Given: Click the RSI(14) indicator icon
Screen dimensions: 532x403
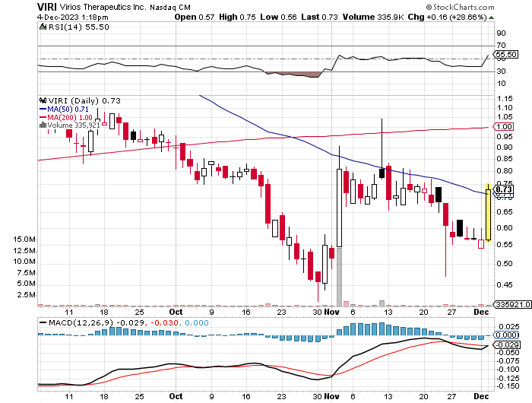Looking at the screenshot, I should tap(43, 27).
